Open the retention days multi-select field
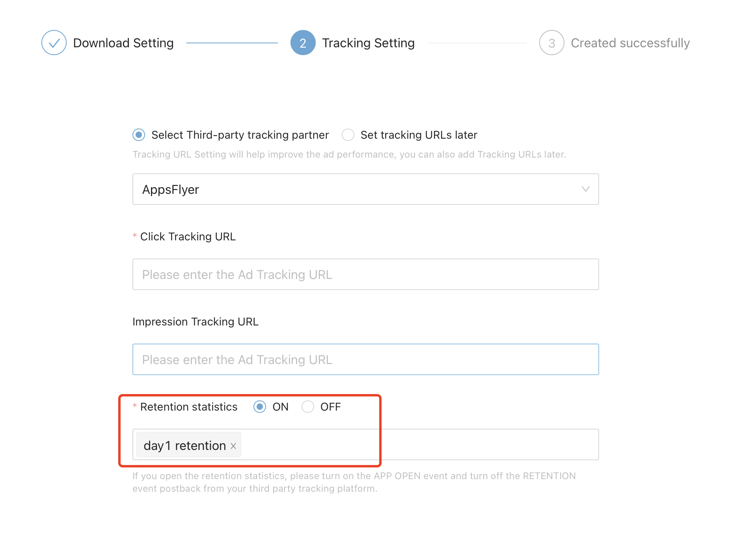 365,444
